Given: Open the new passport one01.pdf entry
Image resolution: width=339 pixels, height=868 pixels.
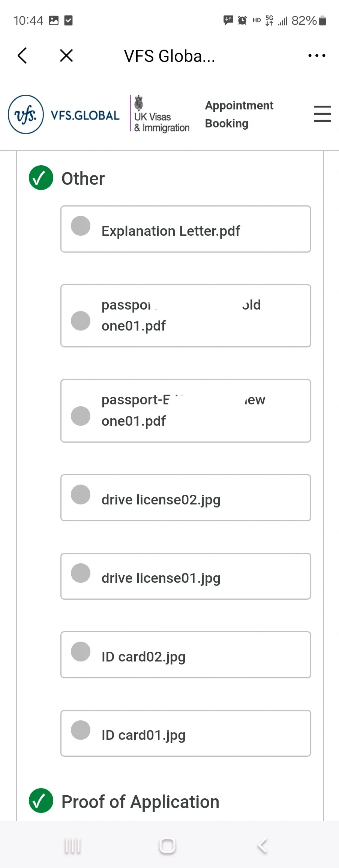Looking at the screenshot, I should click(186, 411).
